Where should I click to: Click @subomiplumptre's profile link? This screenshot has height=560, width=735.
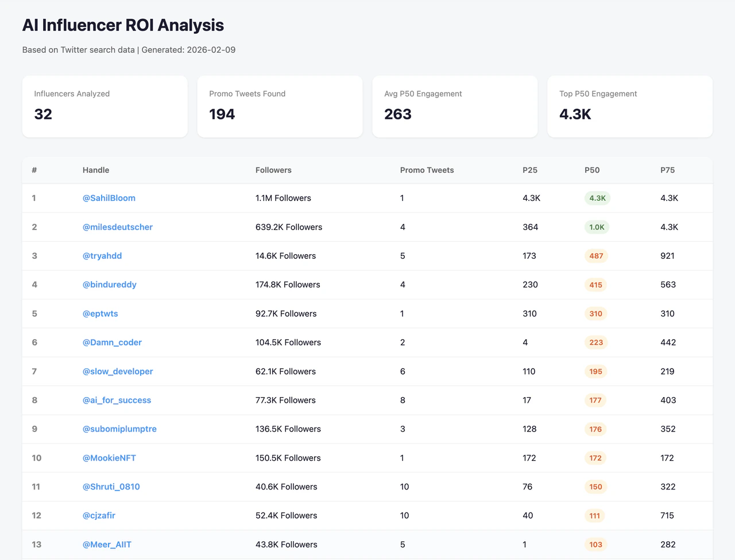pos(119,429)
